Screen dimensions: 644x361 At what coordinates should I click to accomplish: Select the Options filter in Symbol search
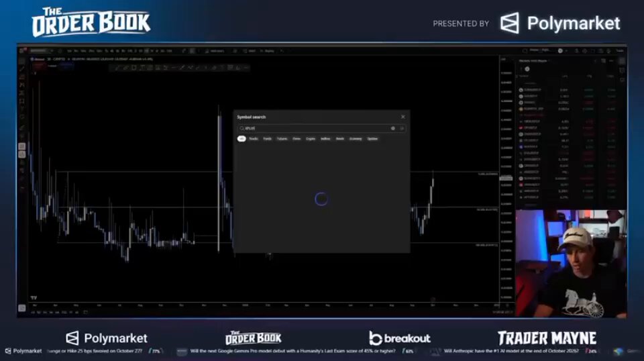pyautogui.click(x=372, y=139)
